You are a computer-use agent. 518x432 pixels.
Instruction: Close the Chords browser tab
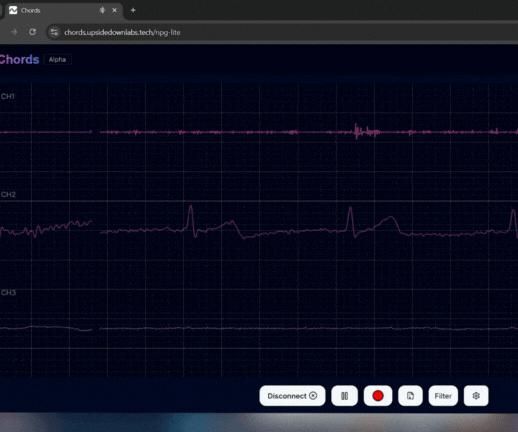(x=114, y=10)
